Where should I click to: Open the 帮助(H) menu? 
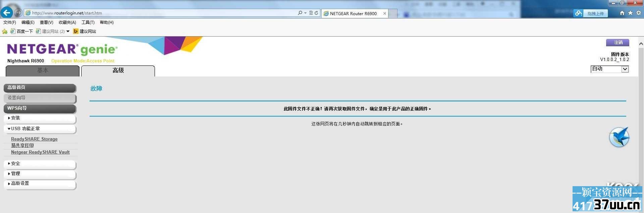(x=107, y=22)
